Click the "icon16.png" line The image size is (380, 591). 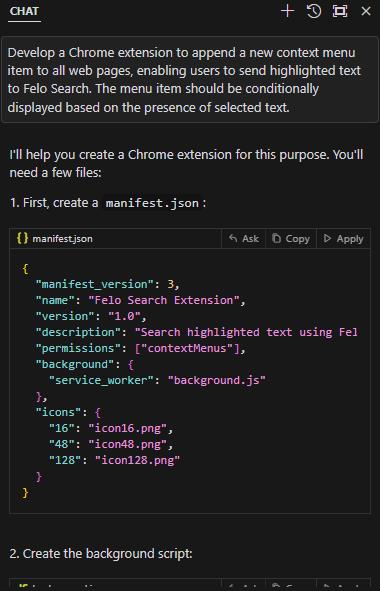[x=111, y=428]
